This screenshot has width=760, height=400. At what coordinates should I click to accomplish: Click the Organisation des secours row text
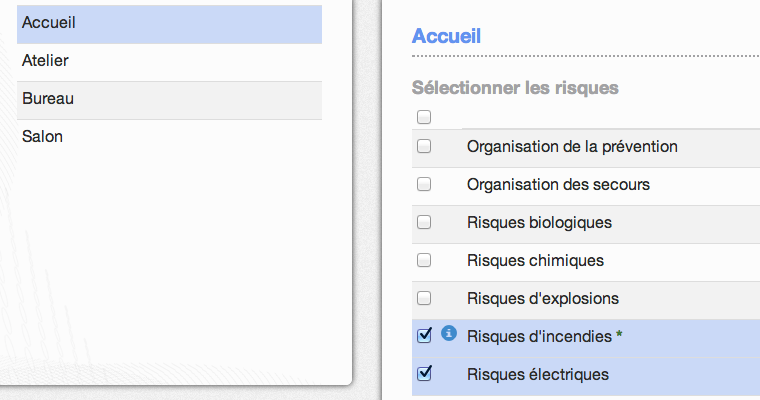558,184
